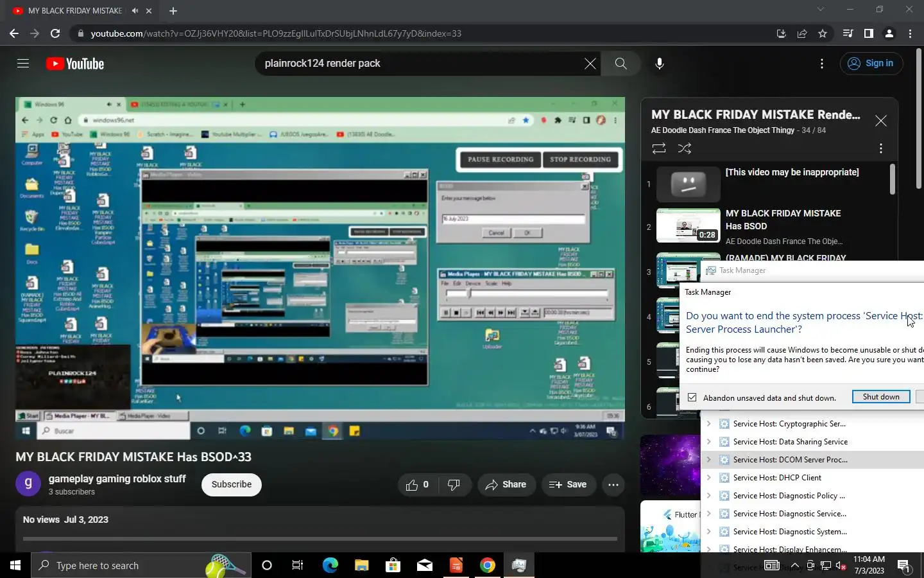Open Task View on the taskbar
The height and width of the screenshot is (578, 924).
tap(298, 565)
